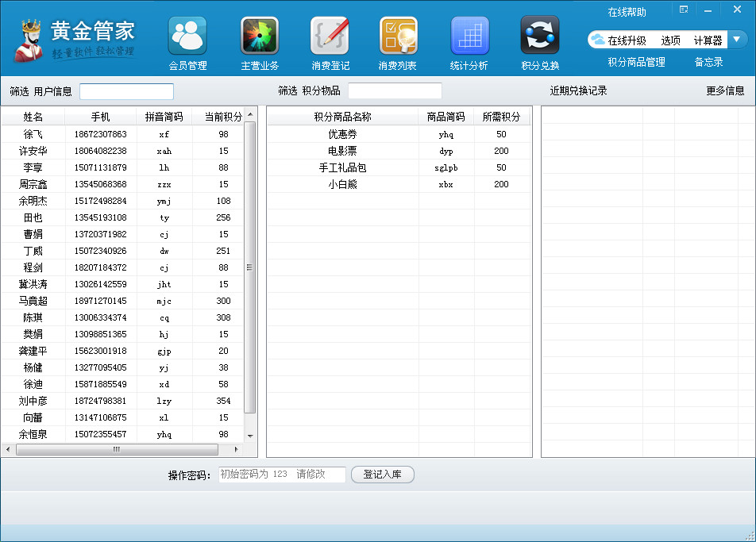
Task: Select points item 电影票
Action: tap(399, 151)
